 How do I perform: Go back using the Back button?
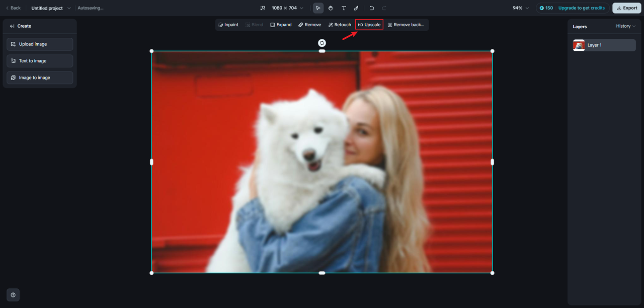(13, 8)
